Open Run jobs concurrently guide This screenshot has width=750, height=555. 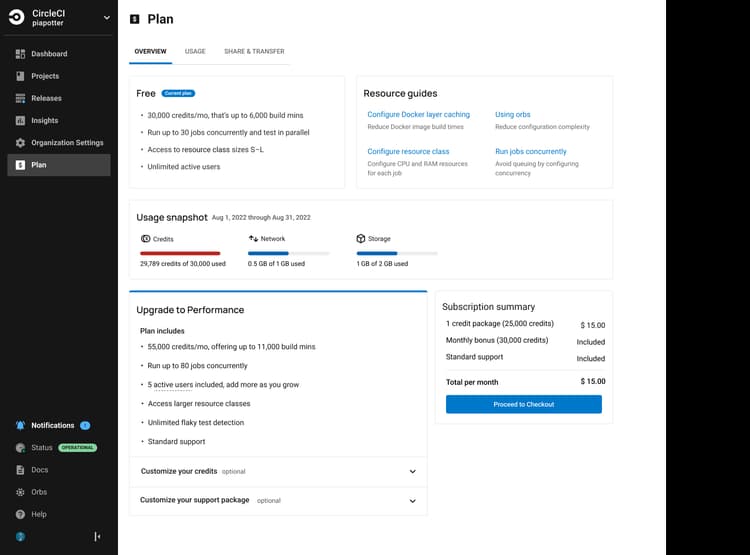click(x=530, y=151)
